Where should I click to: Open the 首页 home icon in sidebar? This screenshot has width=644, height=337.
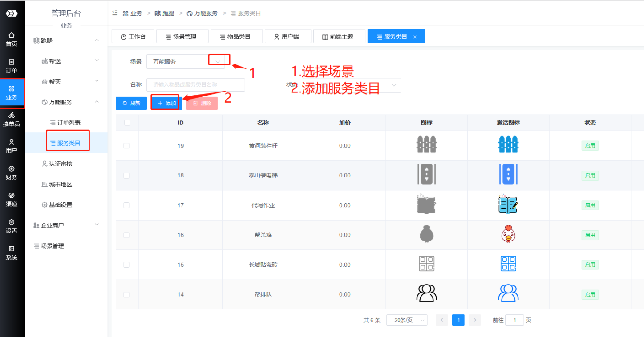[x=12, y=39]
